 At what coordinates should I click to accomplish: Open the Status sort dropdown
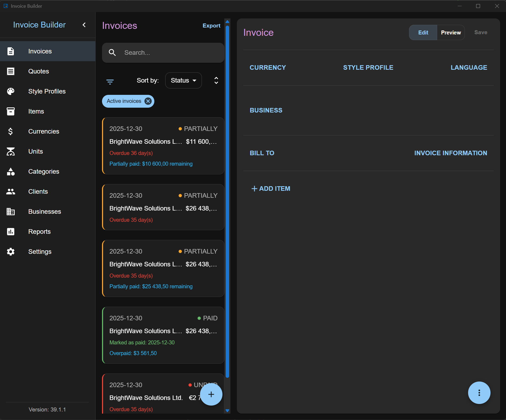point(183,80)
